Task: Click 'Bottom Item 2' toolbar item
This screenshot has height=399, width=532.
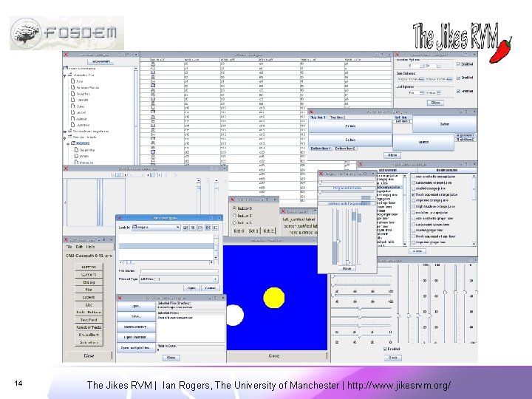Action: 345,149
